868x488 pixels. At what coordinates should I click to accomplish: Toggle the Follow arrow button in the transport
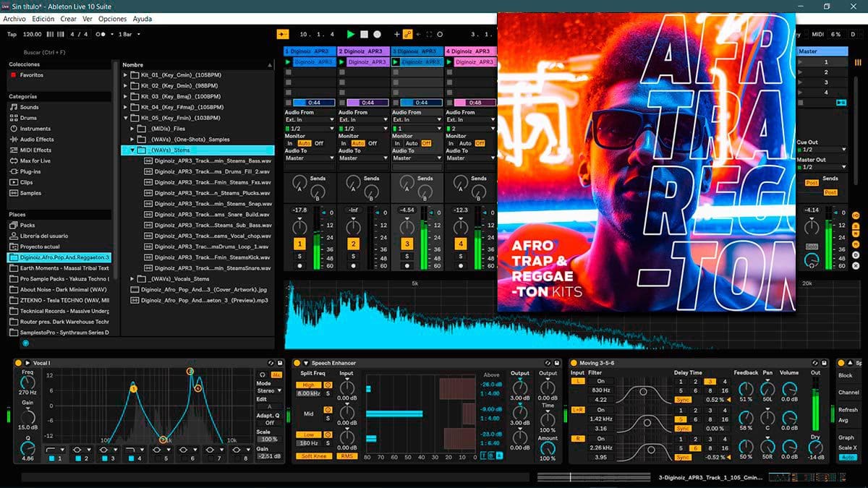(x=283, y=34)
